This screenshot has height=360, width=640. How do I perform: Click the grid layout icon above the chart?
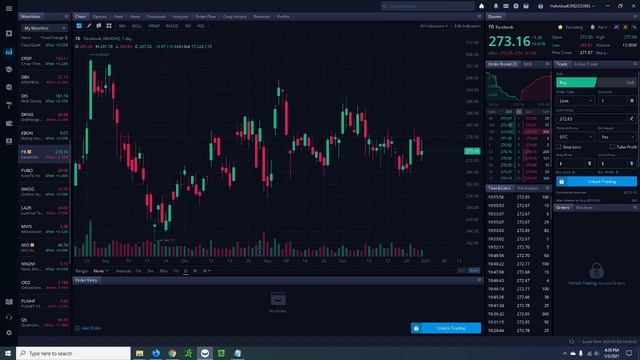click(x=109, y=26)
